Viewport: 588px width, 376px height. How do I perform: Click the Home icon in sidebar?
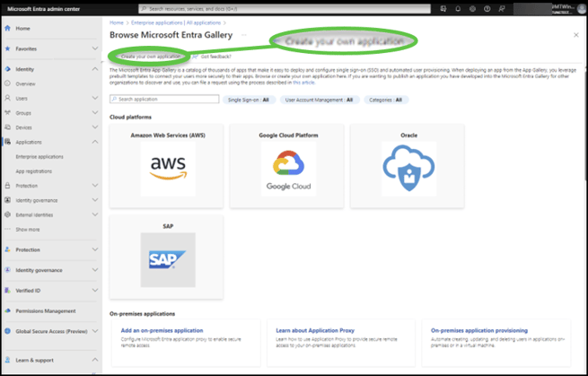pyautogui.click(x=7, y=29)
